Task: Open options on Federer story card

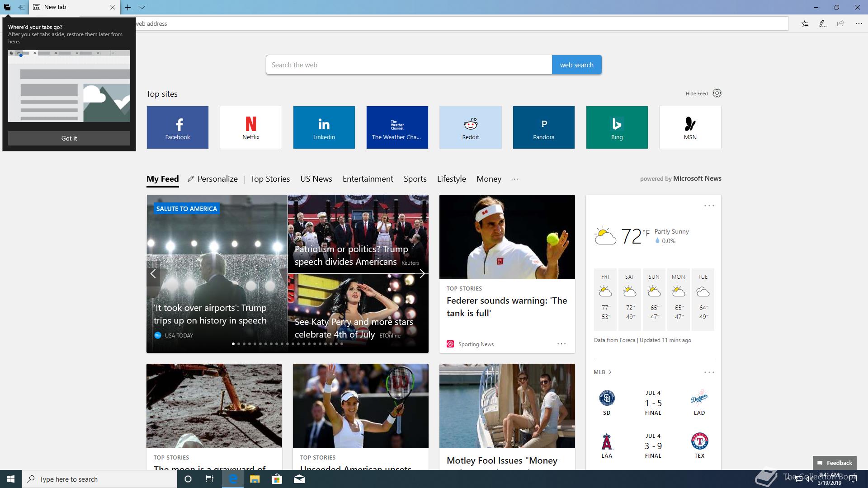Action: coord(561,344)
